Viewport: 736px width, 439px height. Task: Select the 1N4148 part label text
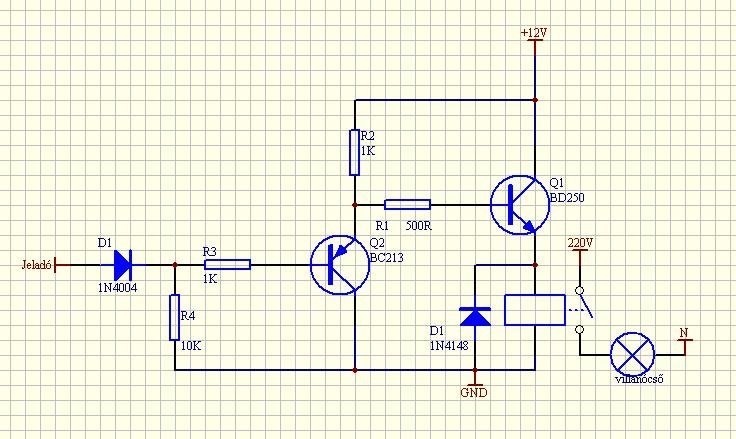point(449,346)
